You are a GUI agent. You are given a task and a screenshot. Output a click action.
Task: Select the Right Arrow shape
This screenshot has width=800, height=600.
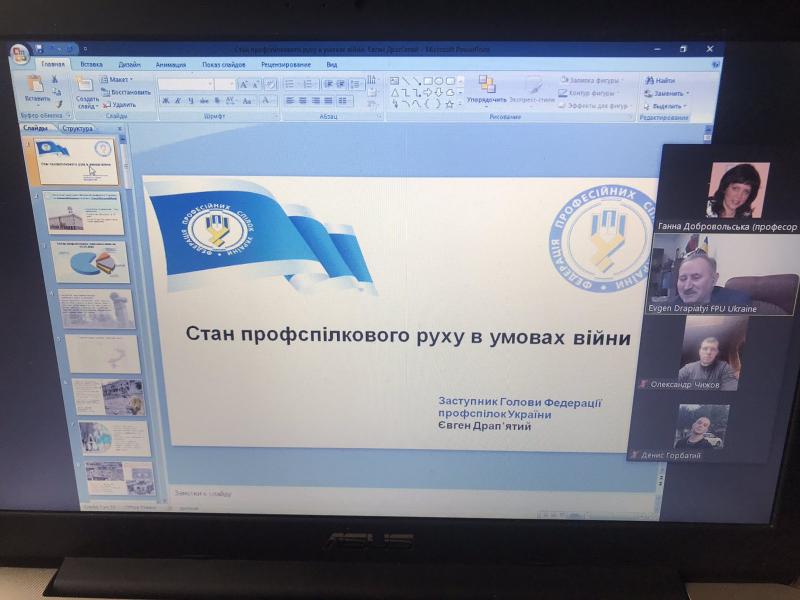[x=427, y=92]
